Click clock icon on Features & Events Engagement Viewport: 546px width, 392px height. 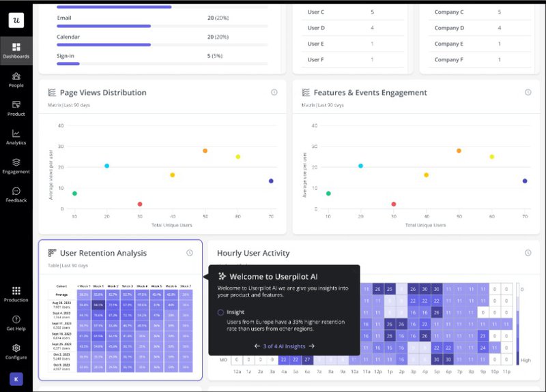tap(528, 93)
